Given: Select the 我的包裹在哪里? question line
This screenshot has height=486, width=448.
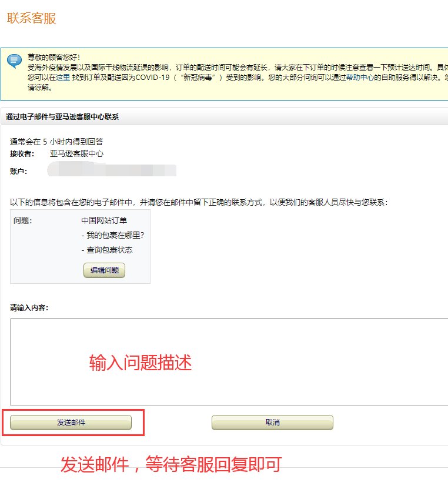Looking at the screenshot, I should (113, 235).
